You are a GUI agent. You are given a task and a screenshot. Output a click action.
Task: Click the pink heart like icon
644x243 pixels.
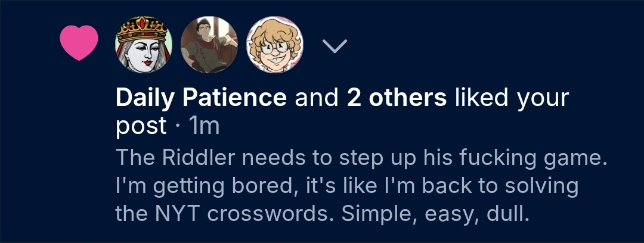pos(79,43)
